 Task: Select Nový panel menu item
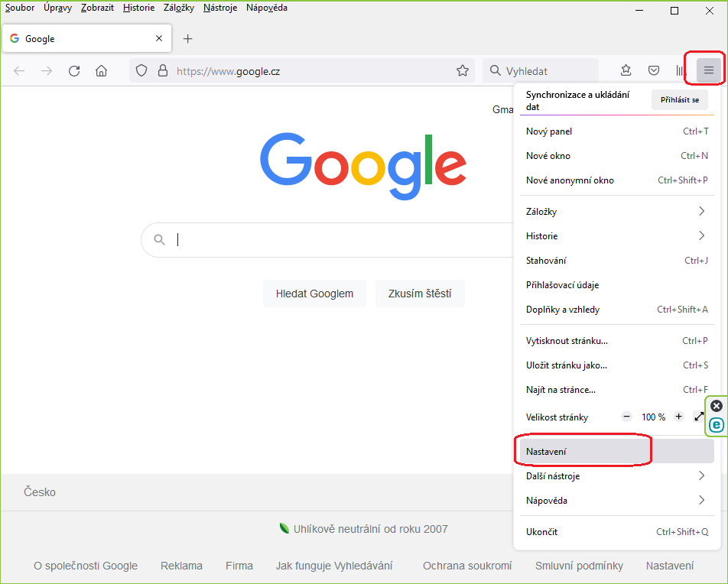[x=616, y=131]
